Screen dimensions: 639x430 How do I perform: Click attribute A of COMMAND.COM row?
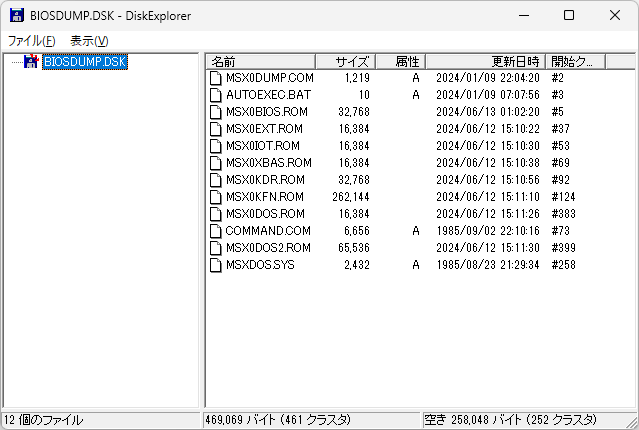tap(416, 231)
